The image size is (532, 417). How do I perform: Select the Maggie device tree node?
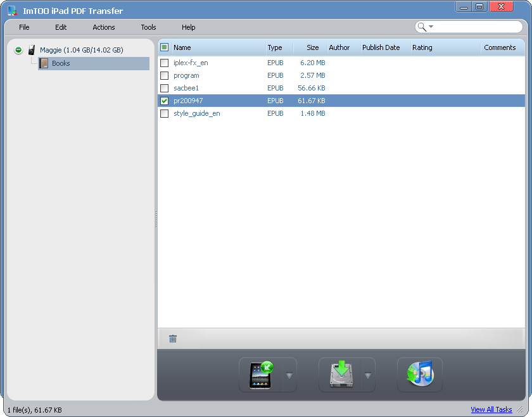tap(82, 50)
